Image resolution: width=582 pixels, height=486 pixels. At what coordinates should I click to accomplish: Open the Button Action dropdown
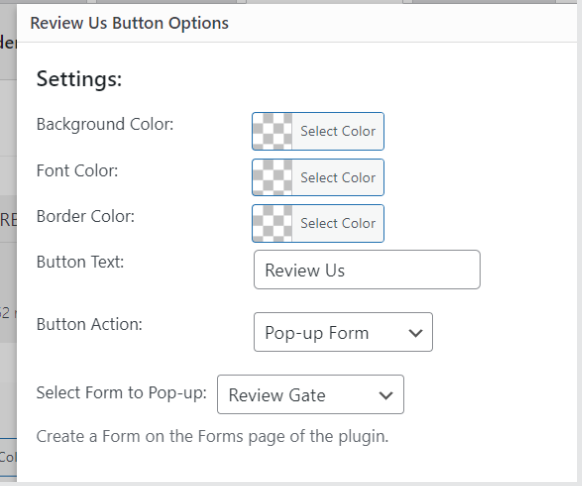tap(343, 332)
